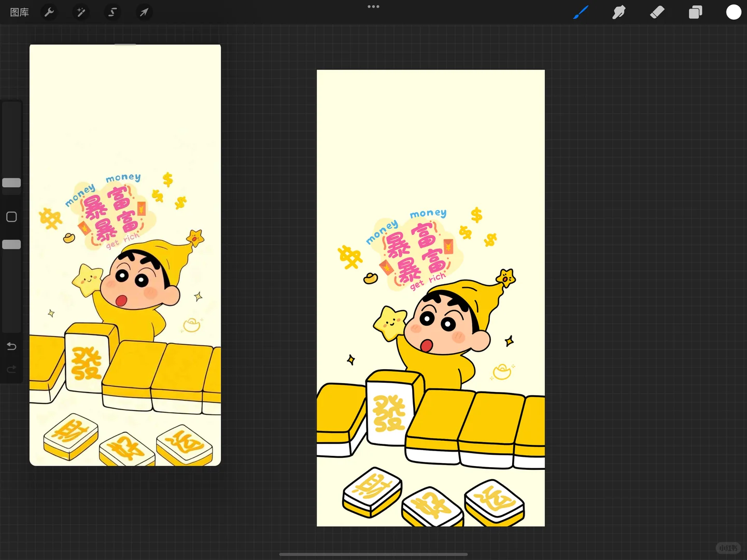Open the three-dot multitasking menu

[373, 7]
